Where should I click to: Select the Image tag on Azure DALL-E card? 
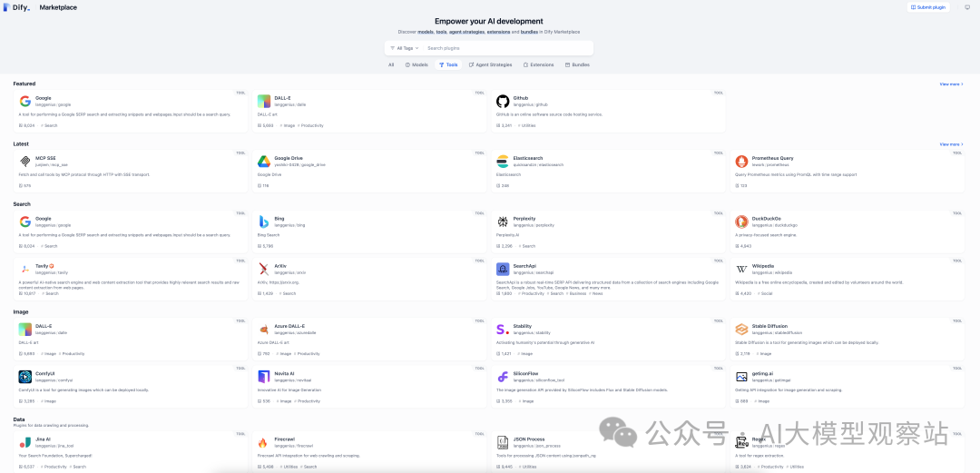click(286, 353)
